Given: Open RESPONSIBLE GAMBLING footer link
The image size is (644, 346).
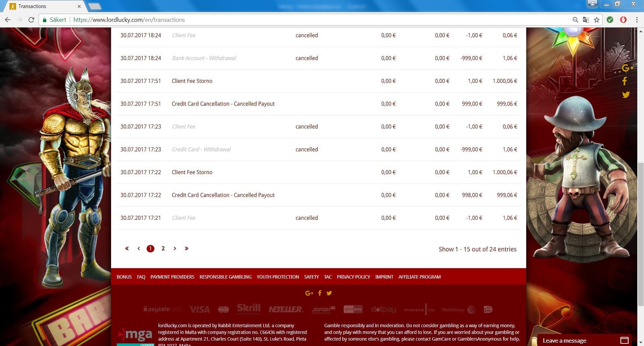Looking at the screenshot, I should [x=226, y=277].
